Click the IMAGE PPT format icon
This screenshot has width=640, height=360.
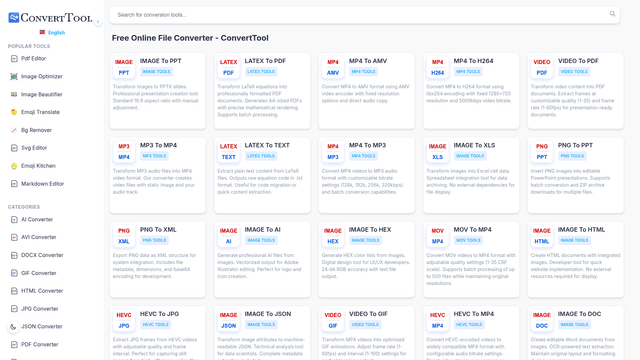(124, 67)
